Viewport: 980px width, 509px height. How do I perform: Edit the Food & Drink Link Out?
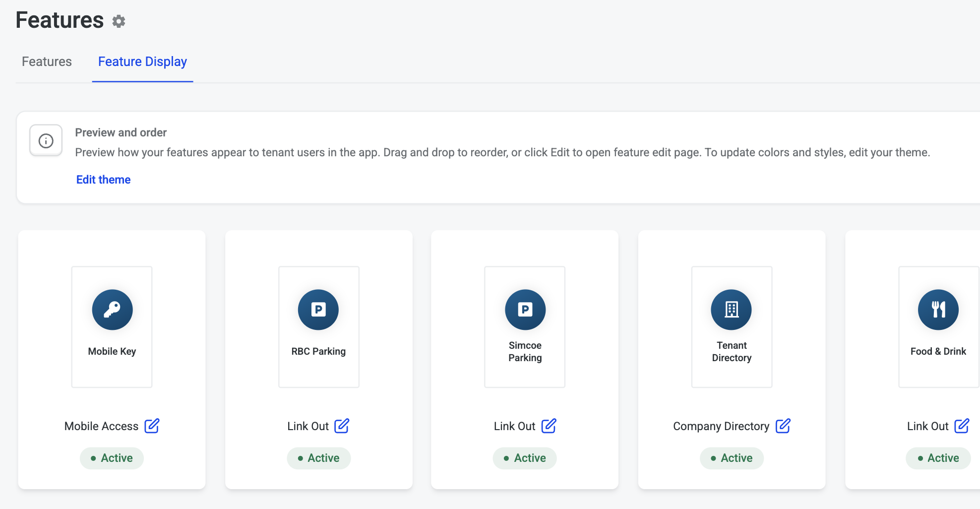pyautogui.click(x=962, y=426)
